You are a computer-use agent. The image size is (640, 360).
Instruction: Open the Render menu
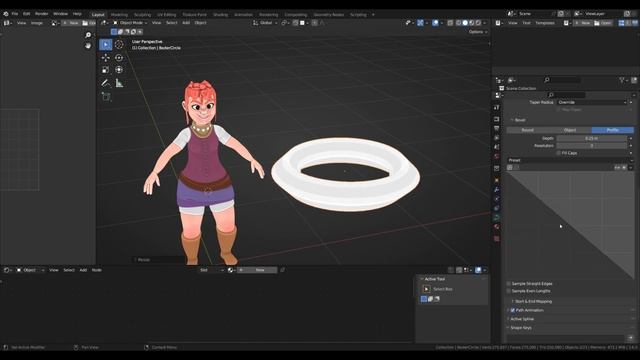(41, 14)
